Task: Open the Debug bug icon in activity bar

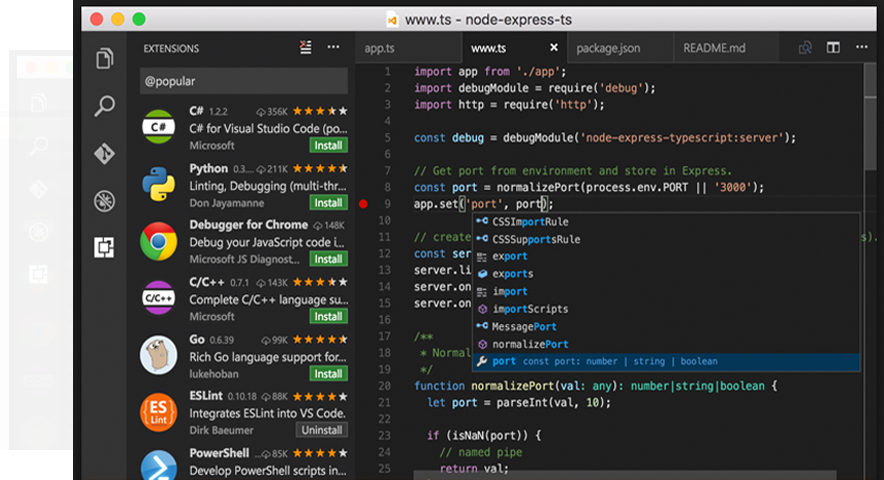Action: coord(104,201)
